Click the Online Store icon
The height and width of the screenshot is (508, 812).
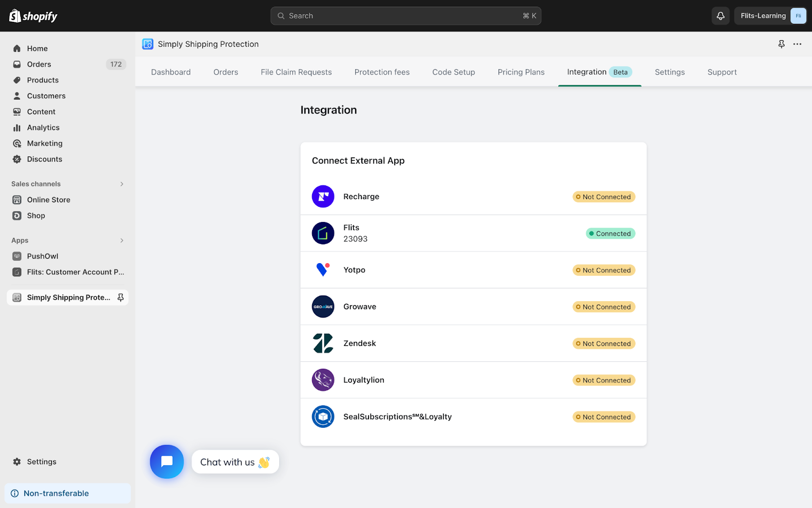(17, 200)
